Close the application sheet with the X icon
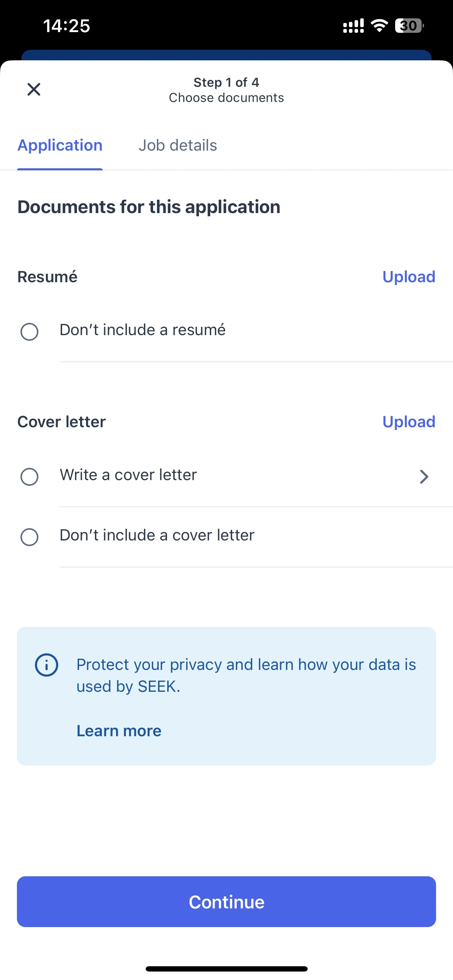Screen dimensions: 453x980 (x=34, y=89)
